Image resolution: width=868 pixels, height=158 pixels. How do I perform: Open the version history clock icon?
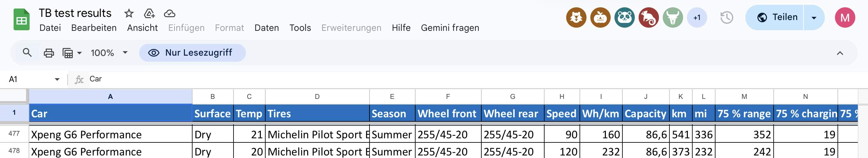click(x=727, y=17)
